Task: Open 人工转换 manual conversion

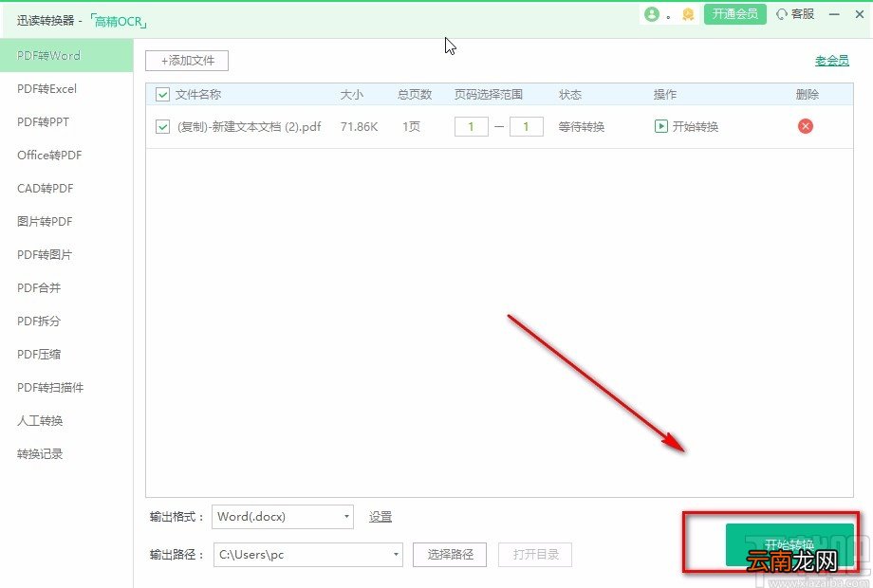Action: click(66, 420)
